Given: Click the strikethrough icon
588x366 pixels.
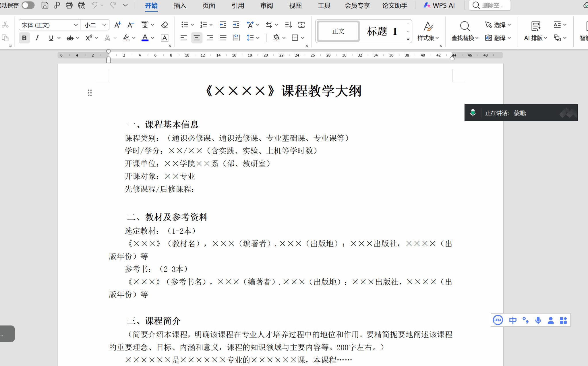Looking at the screenshot, I should 70,38.
